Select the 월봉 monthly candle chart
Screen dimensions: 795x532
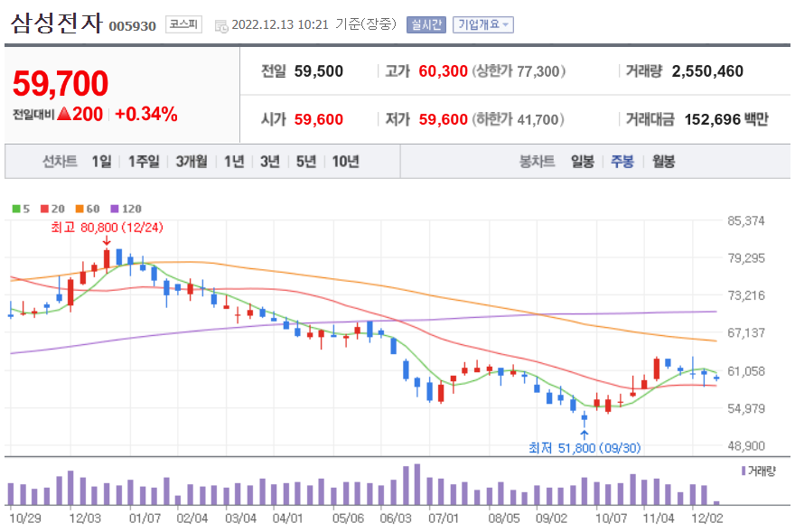coord(663,162)
